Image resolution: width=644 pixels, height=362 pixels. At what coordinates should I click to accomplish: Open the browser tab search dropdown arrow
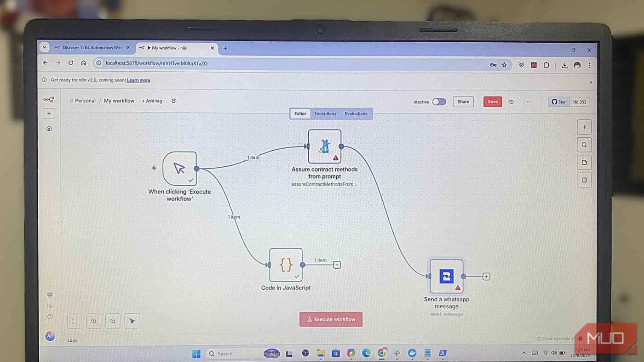pos(44,47)
